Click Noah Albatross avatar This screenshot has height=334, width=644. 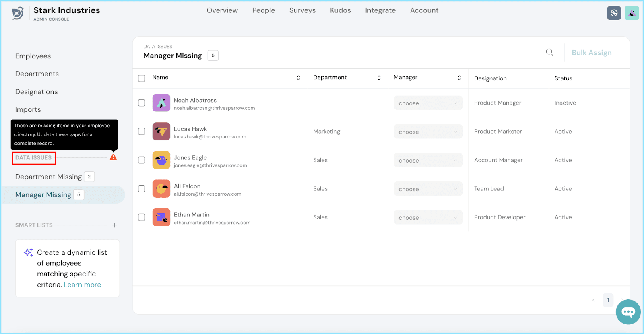[161, 103]
